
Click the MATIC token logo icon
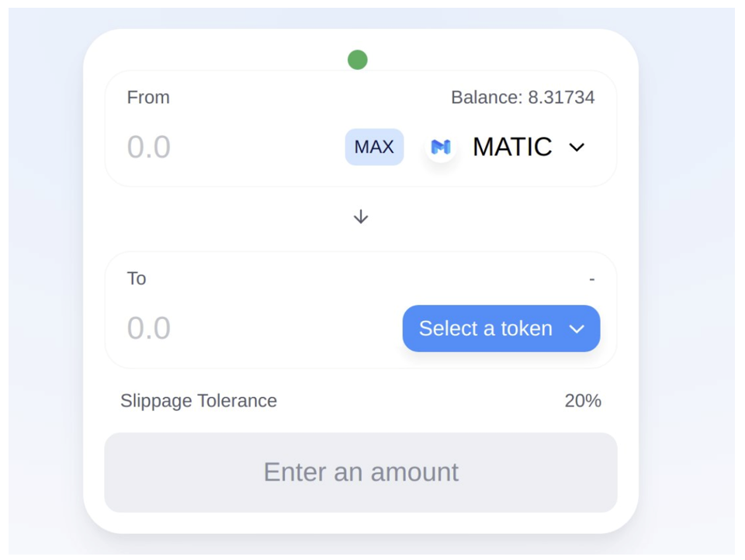[441, 147]
